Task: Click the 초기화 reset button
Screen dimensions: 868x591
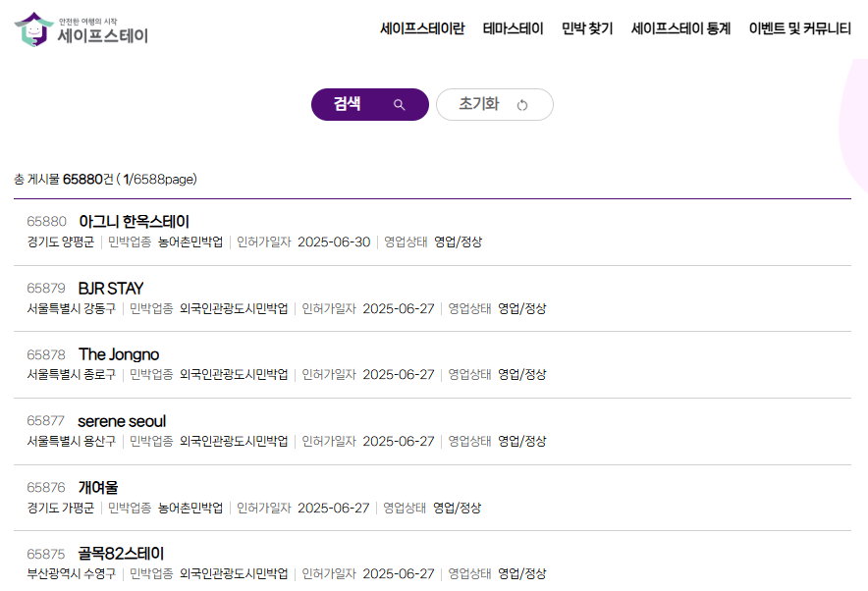Action: (495, 105)
